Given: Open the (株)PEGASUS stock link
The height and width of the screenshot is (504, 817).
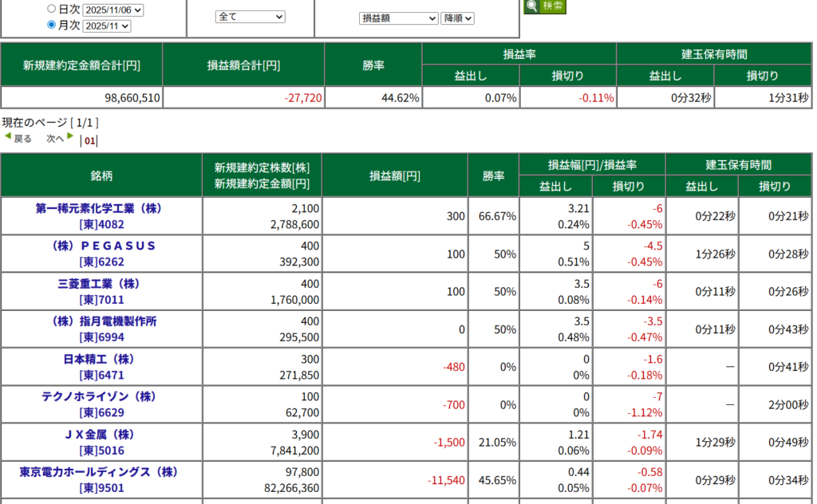Looking at the screenshot, I should tap(101, 246).
